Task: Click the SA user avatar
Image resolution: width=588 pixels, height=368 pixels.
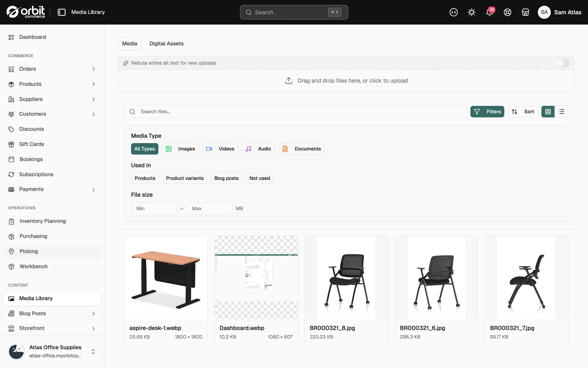Action: tap(544, 12)
